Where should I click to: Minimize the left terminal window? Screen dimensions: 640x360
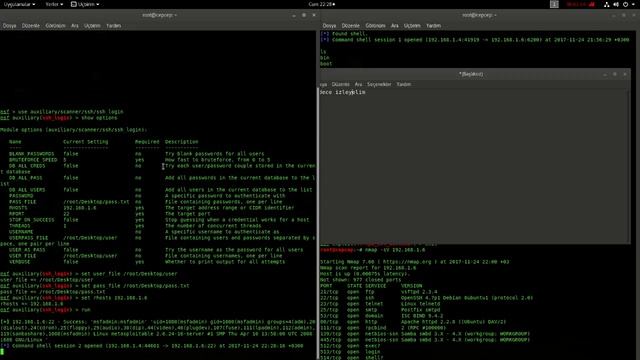click(x=294, y=15)
